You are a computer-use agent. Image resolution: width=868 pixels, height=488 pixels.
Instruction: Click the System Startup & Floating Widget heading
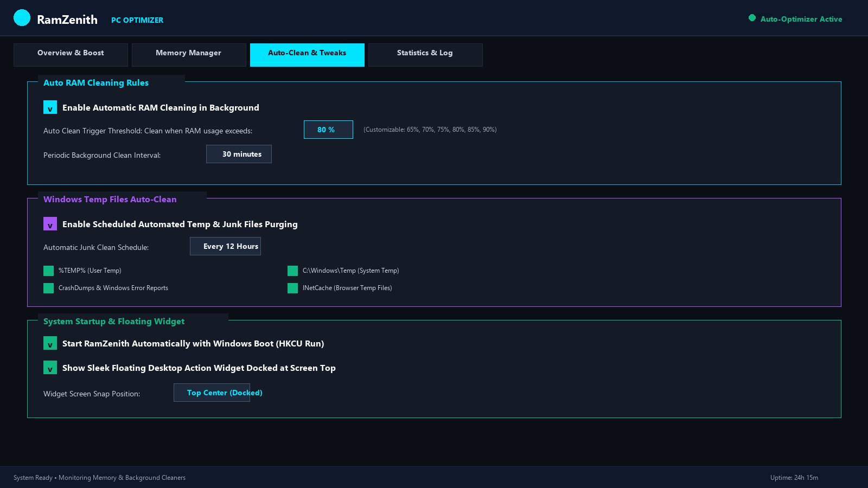[x=114, y=322]
